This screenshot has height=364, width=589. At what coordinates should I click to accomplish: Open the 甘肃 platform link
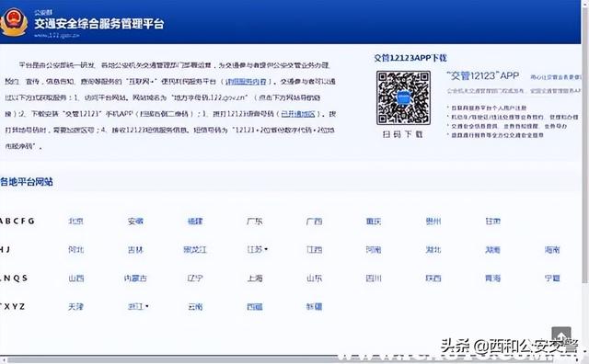493,221
